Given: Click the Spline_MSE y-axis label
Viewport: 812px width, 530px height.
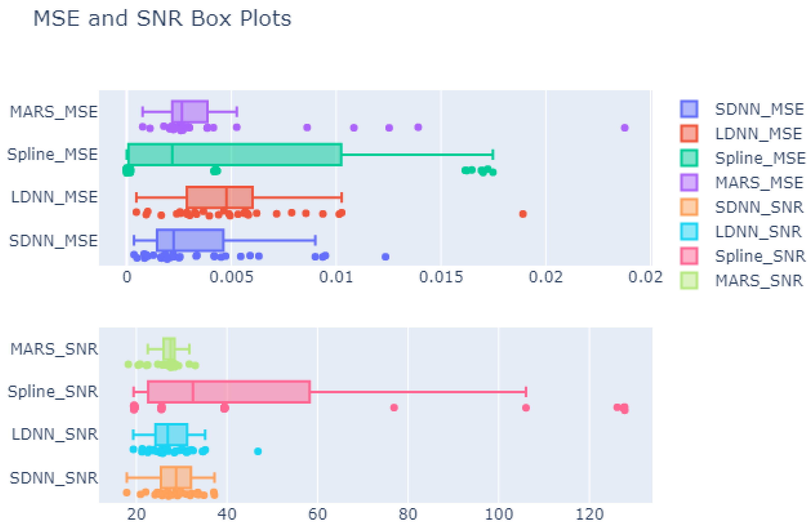Looking at the screenshot, I should click(x=52, y=155).
